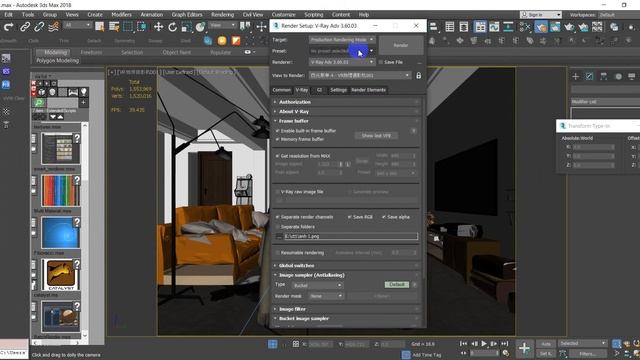The width and height of the screenshot is (640, 360).
Task: Open the Create tab plus icon in command panel
Action: click(x=576, y=76)
